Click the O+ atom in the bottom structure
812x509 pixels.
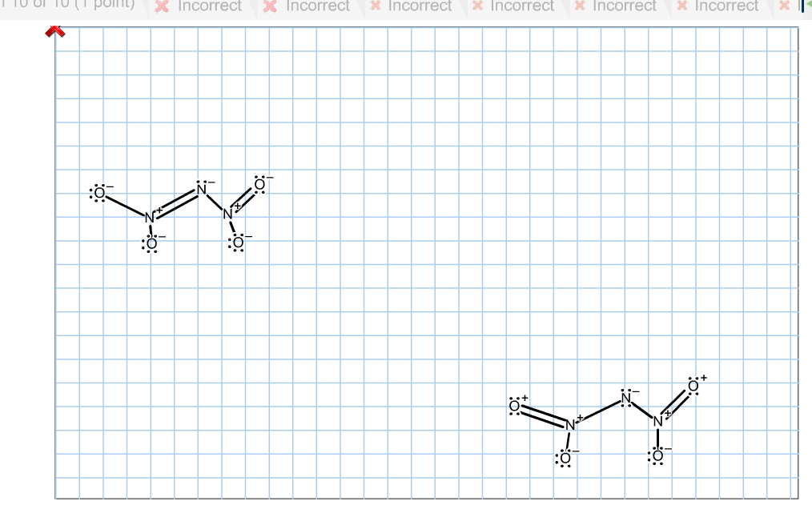(515, 406)
